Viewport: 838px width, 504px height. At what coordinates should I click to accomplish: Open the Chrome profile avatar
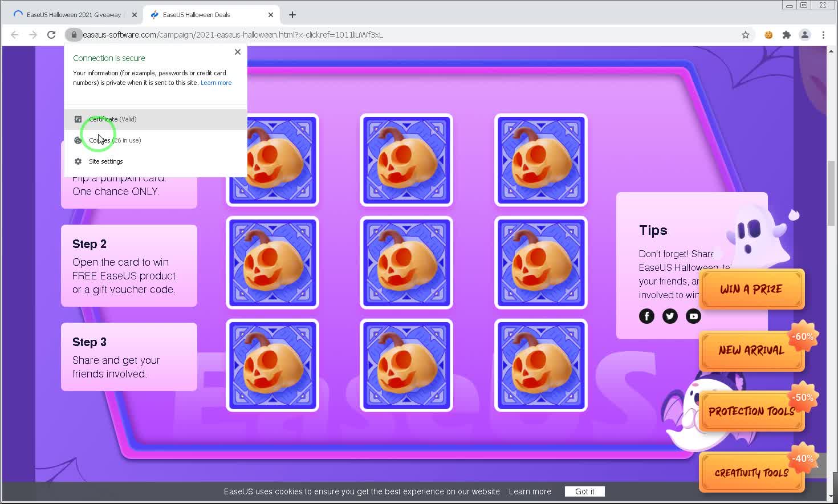805,35
